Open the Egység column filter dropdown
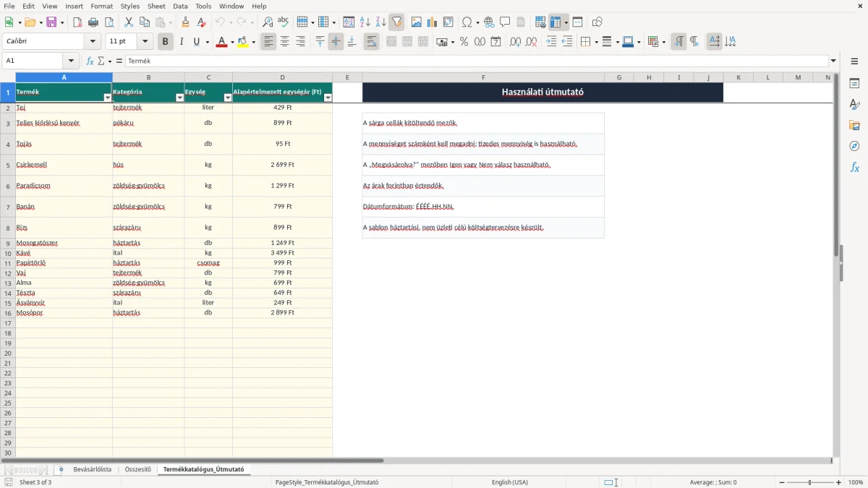868x488 pixels. pos(228,97)
